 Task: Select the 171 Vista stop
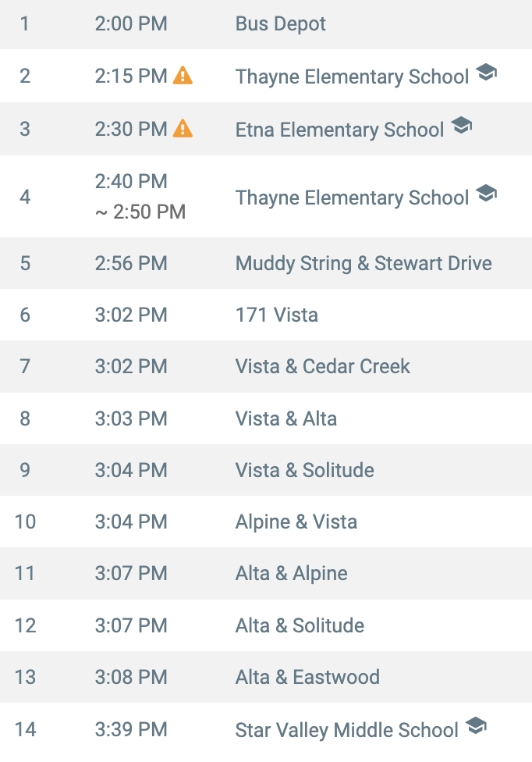coord(266,315)
